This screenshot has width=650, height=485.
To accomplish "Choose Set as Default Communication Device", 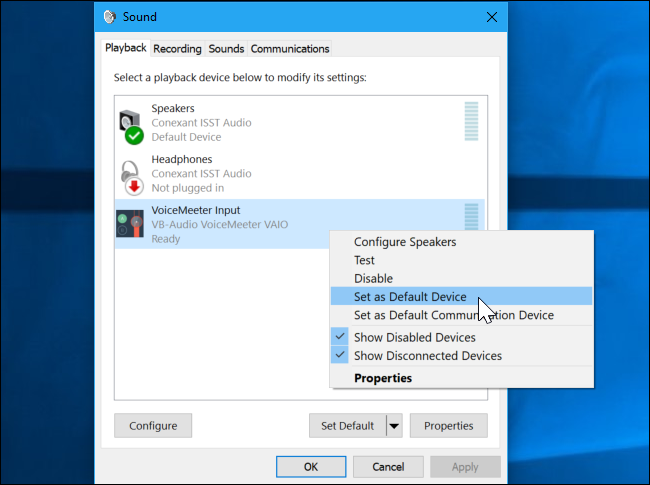I will click(x=462, y=315).
